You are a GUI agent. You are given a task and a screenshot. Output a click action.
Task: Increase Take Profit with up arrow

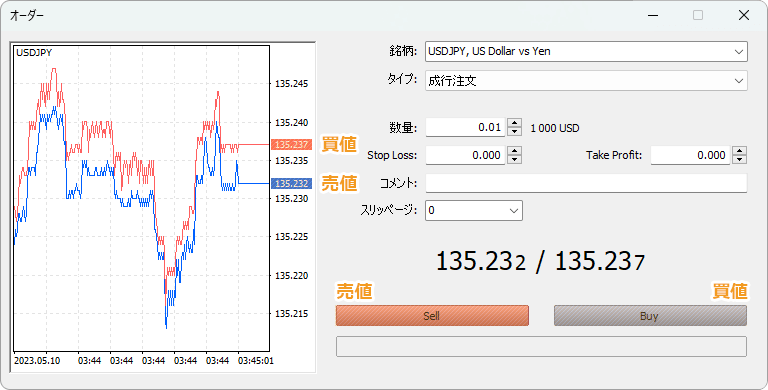(x=740, y=151)
